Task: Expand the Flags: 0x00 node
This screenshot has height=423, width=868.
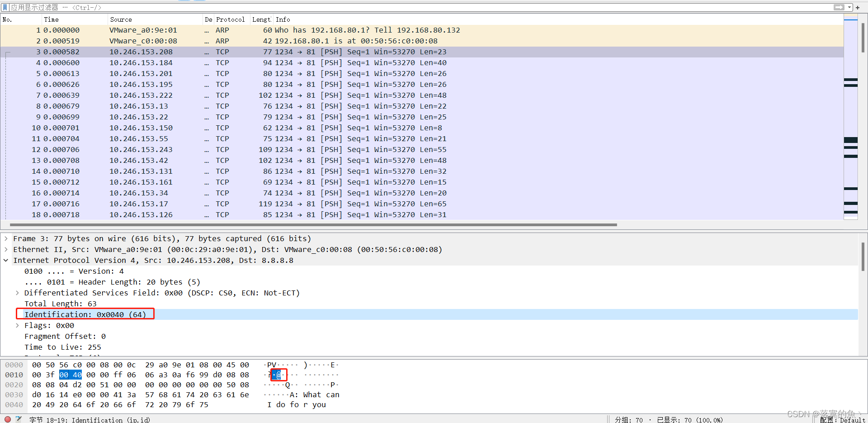Action: (x=17, y=325)
